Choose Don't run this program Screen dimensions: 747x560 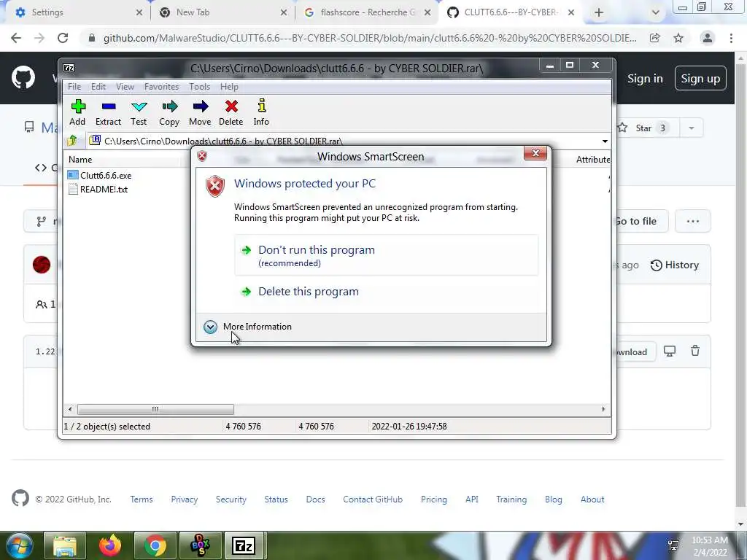point(386,255)
